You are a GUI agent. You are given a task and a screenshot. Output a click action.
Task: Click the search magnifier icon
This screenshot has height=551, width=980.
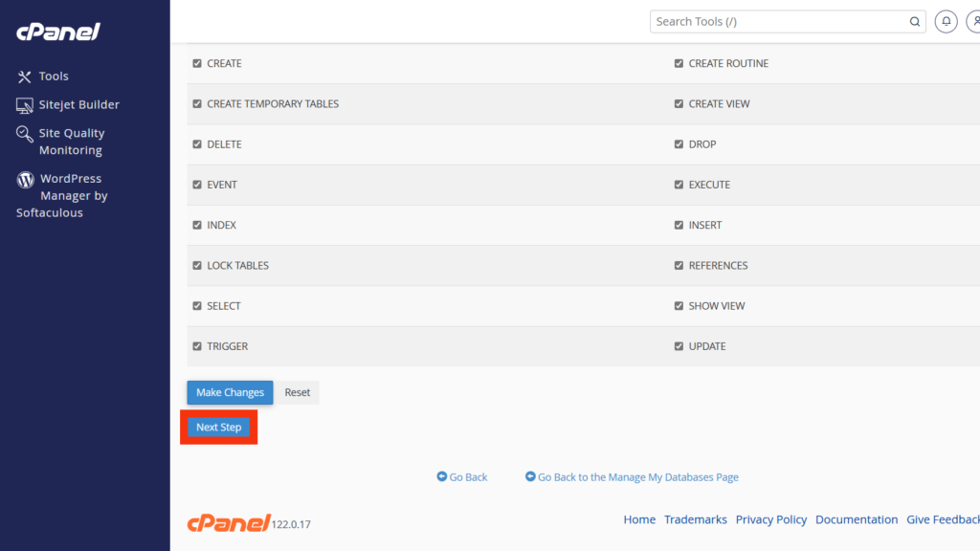(x=914, y=21)
